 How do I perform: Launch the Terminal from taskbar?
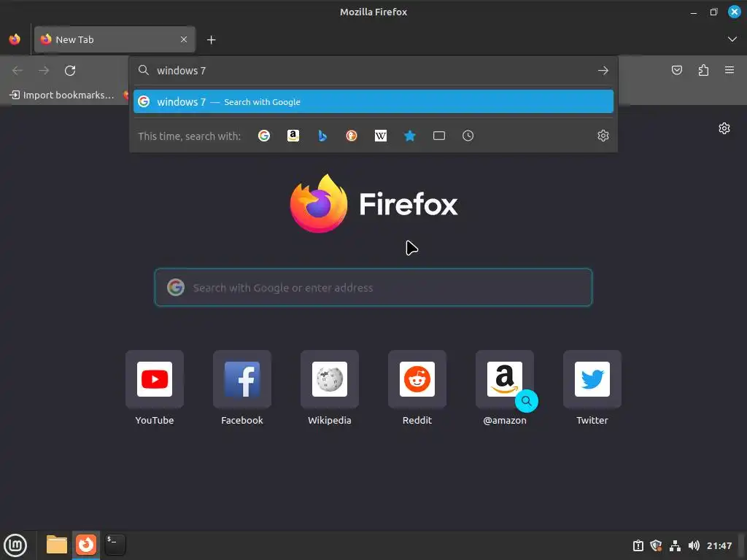click(115, 545)
